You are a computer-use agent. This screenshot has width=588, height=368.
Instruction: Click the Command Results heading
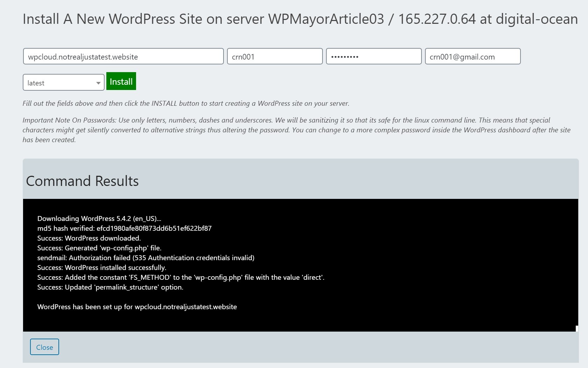pyautogui.click(x=82, y=181)
